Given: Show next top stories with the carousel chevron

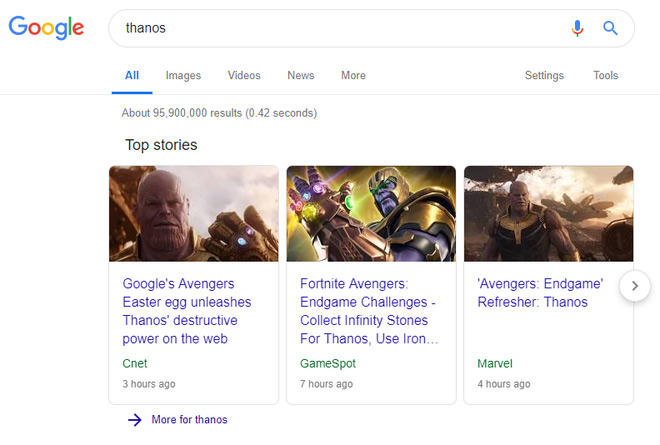Looking at the screenshot, I should click(634, 287).
